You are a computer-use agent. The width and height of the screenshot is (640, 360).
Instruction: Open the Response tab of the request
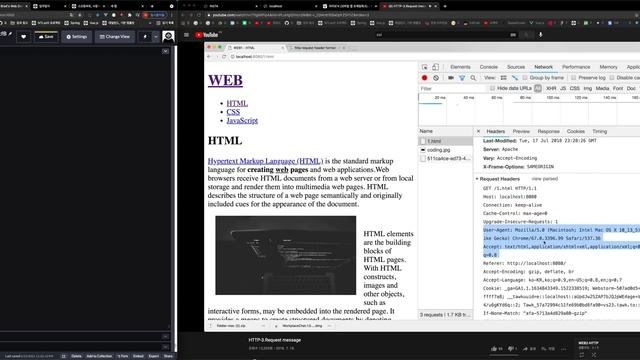pos(548,131)
